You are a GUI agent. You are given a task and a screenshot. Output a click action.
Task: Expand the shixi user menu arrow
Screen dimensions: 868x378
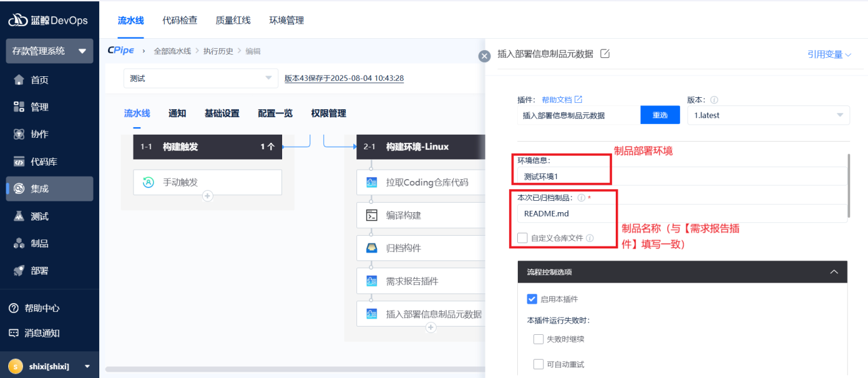[x=87, y=367]
